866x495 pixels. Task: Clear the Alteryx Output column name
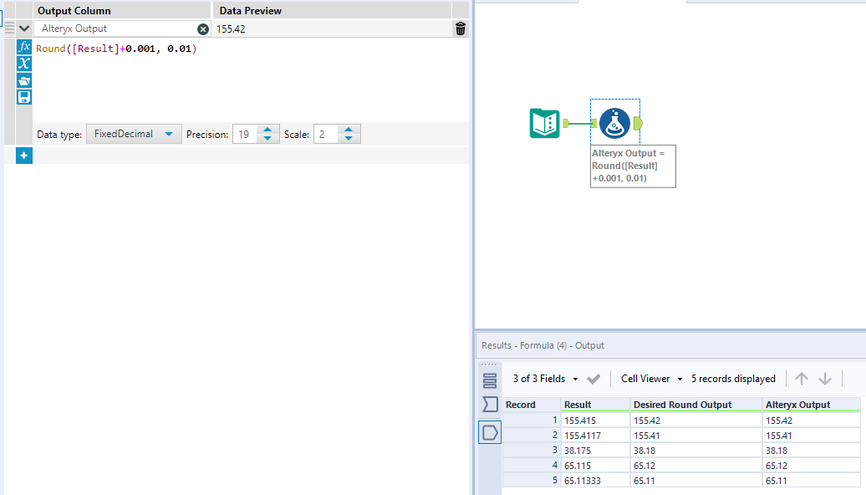pyautogui.click(x=203, y=29)
